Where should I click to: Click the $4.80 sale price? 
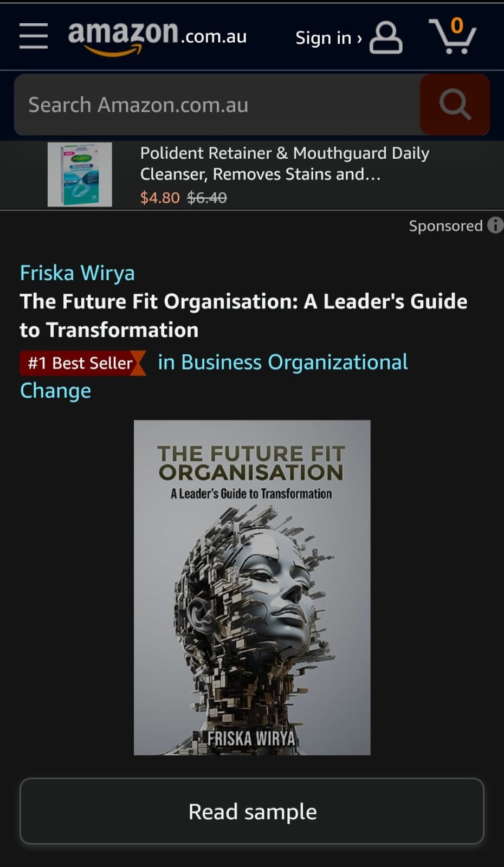pos(160,198)
